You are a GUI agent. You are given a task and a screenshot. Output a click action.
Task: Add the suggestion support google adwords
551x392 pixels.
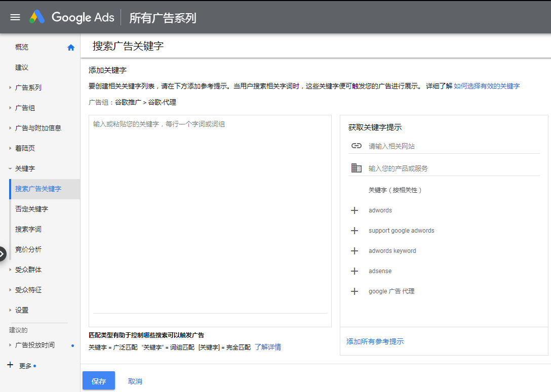(355, 231)
